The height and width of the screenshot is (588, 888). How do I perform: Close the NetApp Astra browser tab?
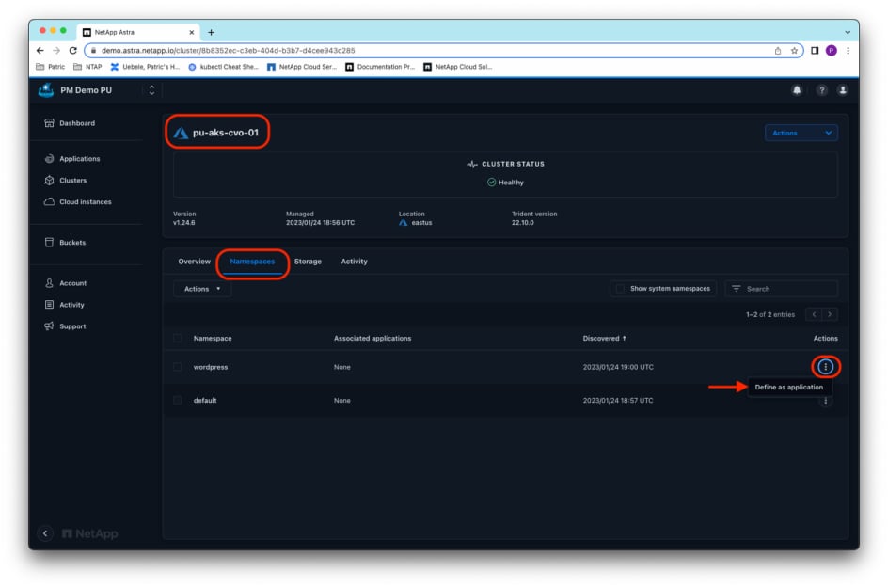point(191,32)
